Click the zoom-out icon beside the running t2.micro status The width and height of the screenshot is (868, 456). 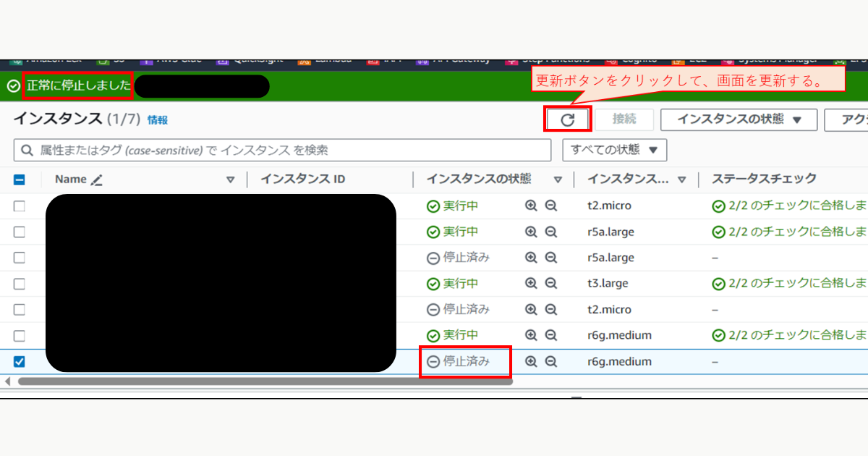[551, 205]
